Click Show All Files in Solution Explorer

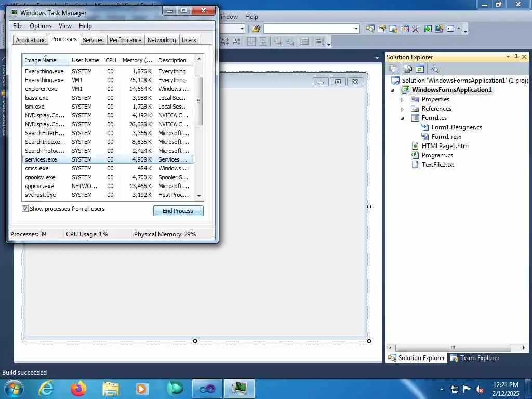[408, 69]
